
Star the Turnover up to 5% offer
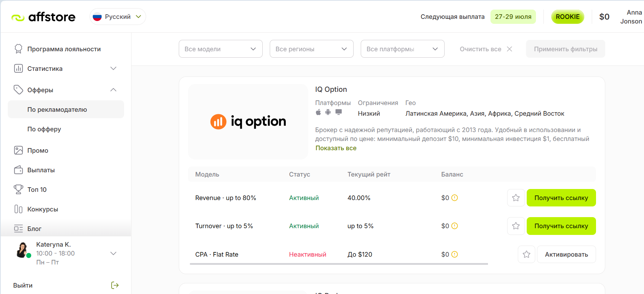[x=516, y=226]
